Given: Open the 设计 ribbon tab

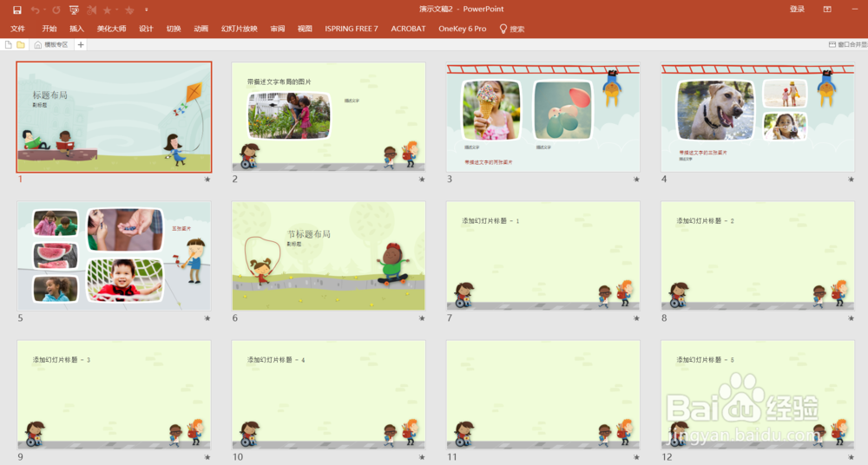Looking at the screenshot, I should coord(146,29).
